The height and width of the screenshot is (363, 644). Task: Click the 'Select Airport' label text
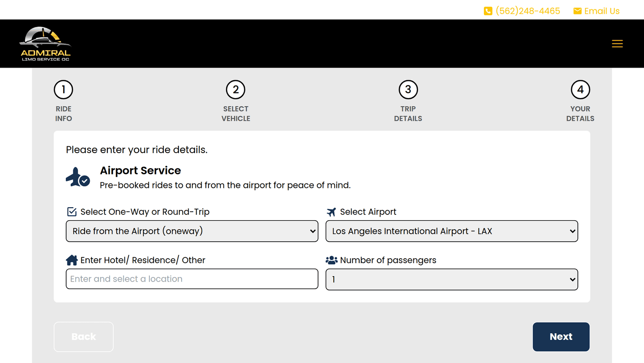(368, 212)
